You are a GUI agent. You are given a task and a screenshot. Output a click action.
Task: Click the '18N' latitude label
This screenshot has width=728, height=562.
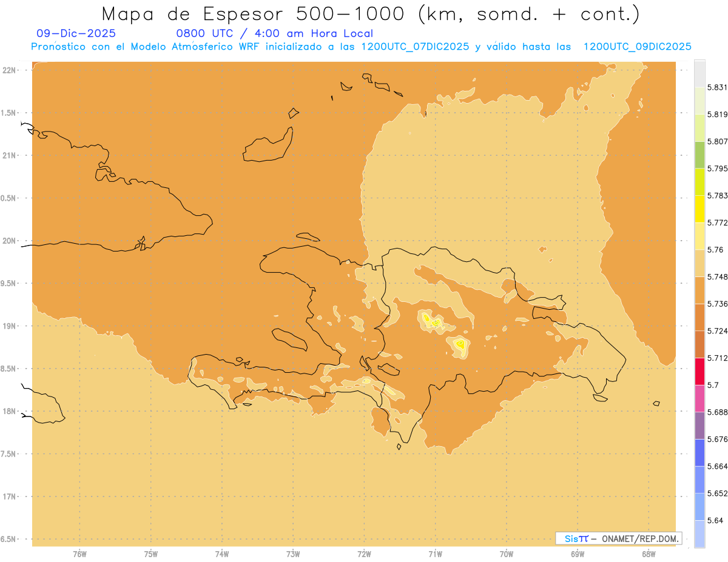click(10, 412)
